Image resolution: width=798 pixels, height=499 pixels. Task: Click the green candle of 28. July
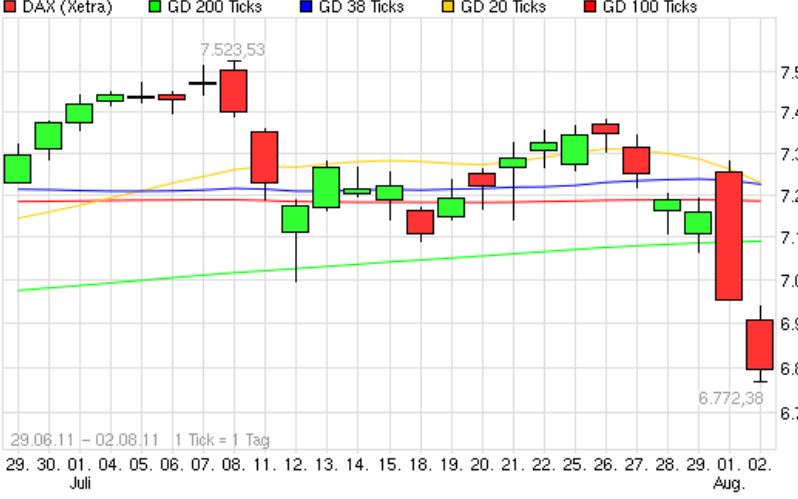pos(667,205)
